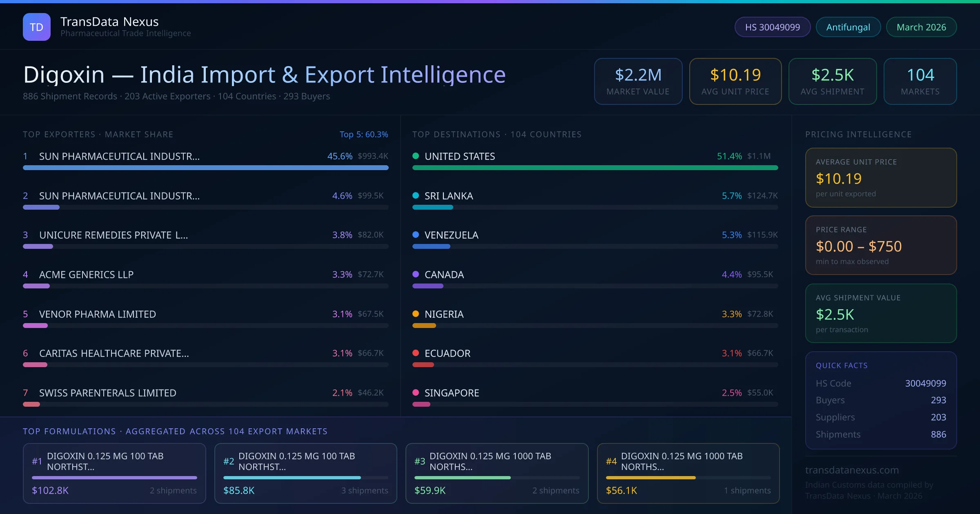The width and height of the screenshot is (980, 514).
Task: Click the blue Venezuela dot marker
Action: (x=416, y=235)
